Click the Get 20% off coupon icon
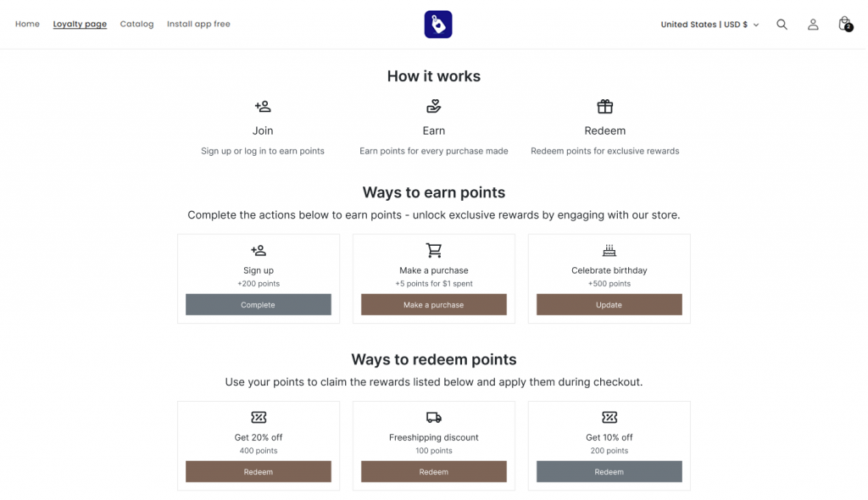 [259, 417]
